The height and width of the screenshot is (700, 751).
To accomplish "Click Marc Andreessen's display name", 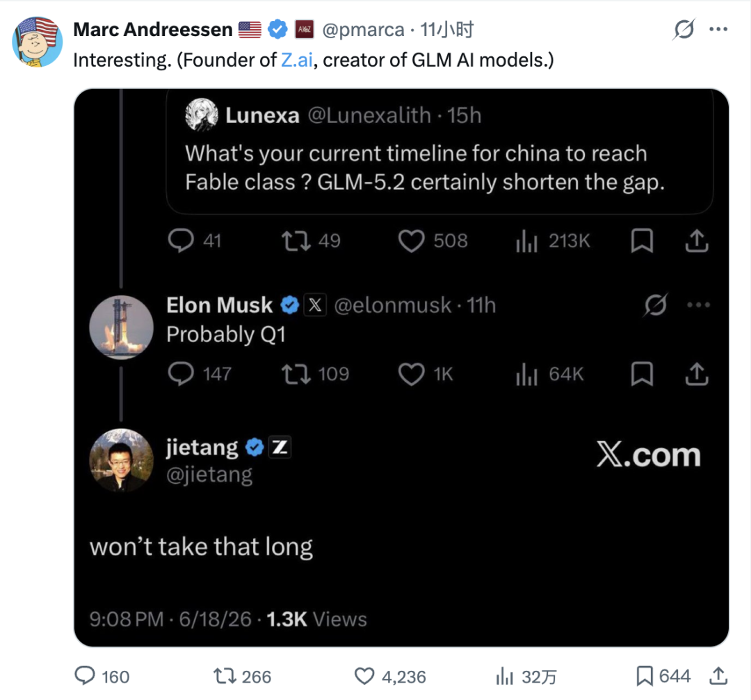I will 153,30.
